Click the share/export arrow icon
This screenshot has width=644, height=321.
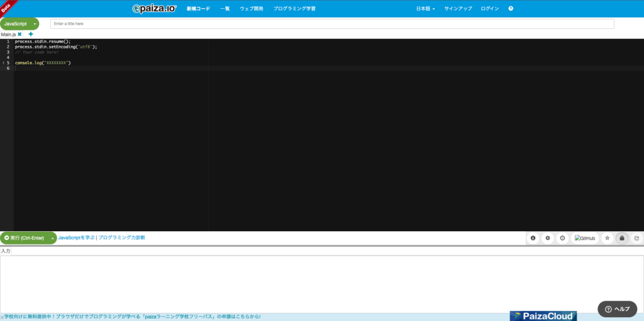[636, 238]
